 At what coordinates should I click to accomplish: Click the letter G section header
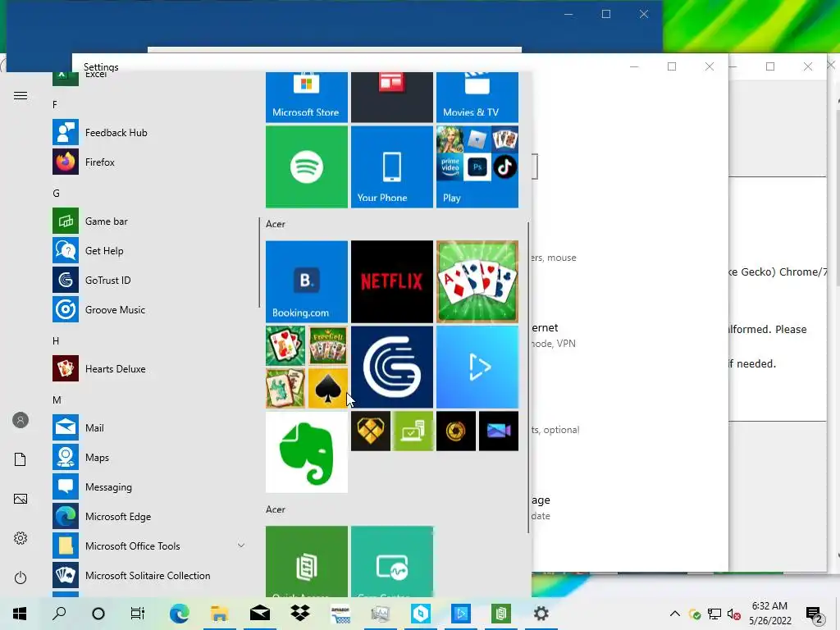pyautogui.click(x=56, y=193)
